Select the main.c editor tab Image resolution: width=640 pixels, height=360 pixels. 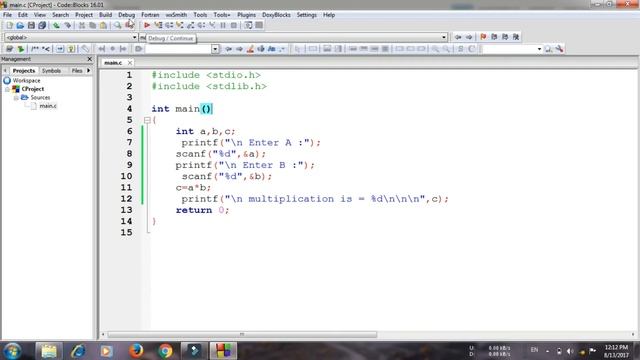pos(113,63)
